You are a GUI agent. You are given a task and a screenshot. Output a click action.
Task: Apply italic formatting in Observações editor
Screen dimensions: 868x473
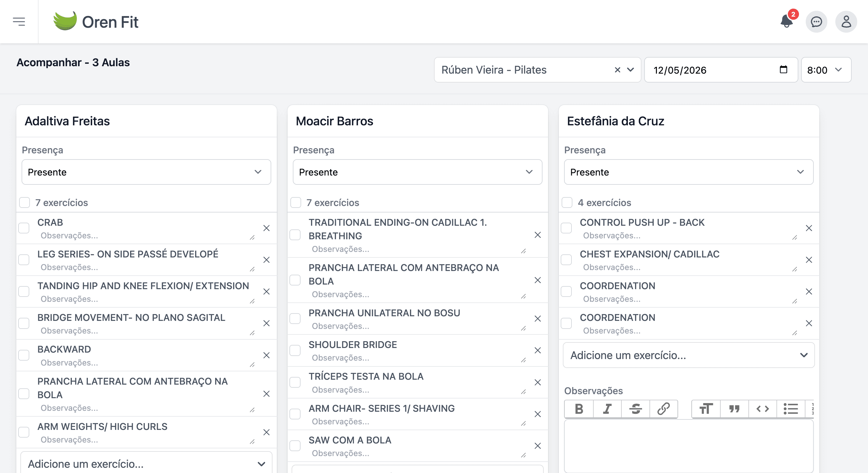[607, 409]
